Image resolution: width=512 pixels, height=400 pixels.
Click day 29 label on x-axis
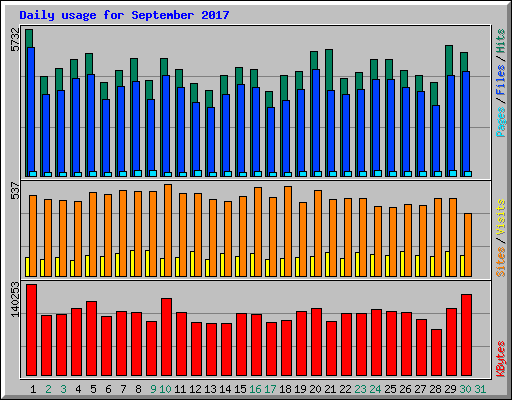[450, 389]
